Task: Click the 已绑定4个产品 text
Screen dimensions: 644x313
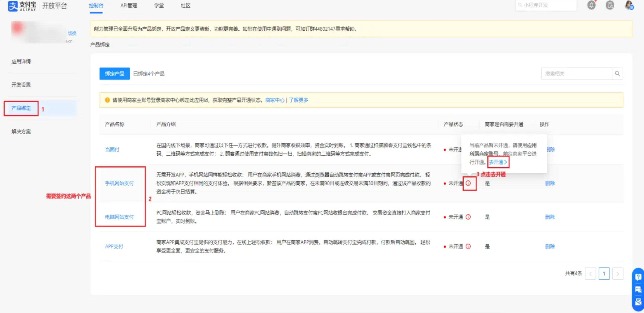Action: [149, 74]
